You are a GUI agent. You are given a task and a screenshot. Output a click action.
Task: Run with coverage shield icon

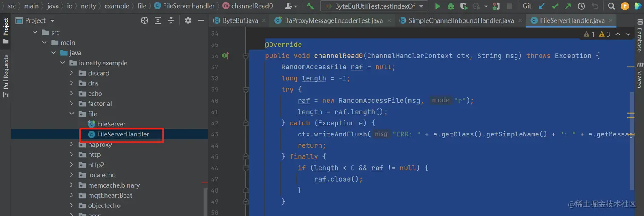(x=464, y=6)
